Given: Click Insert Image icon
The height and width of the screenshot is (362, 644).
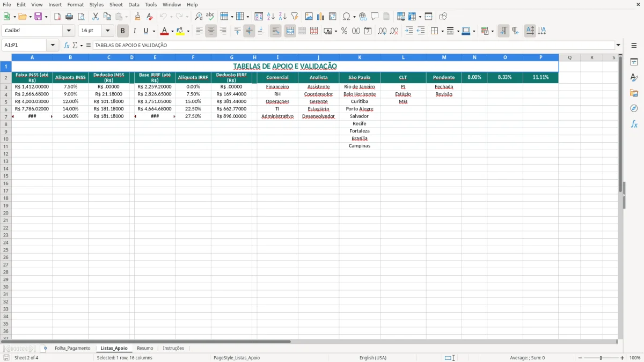Looking at the screenshot, I should tap(309, 17).
